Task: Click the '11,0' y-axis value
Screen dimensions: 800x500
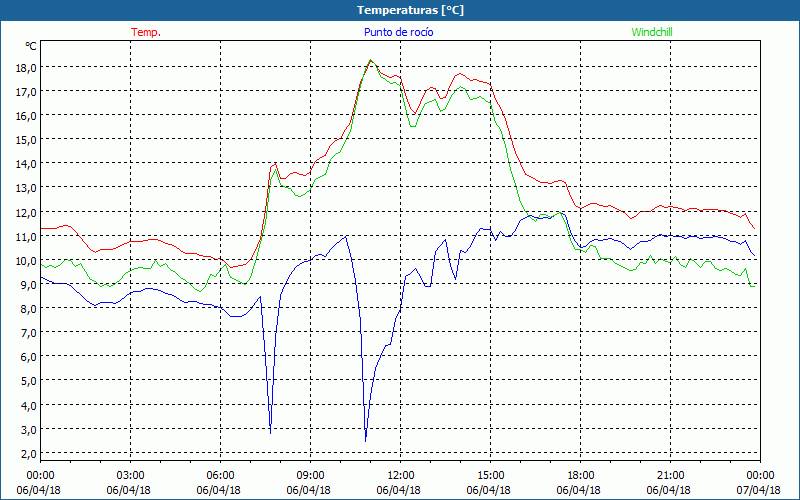Action: pyautogui.click(x=26, y=236)
